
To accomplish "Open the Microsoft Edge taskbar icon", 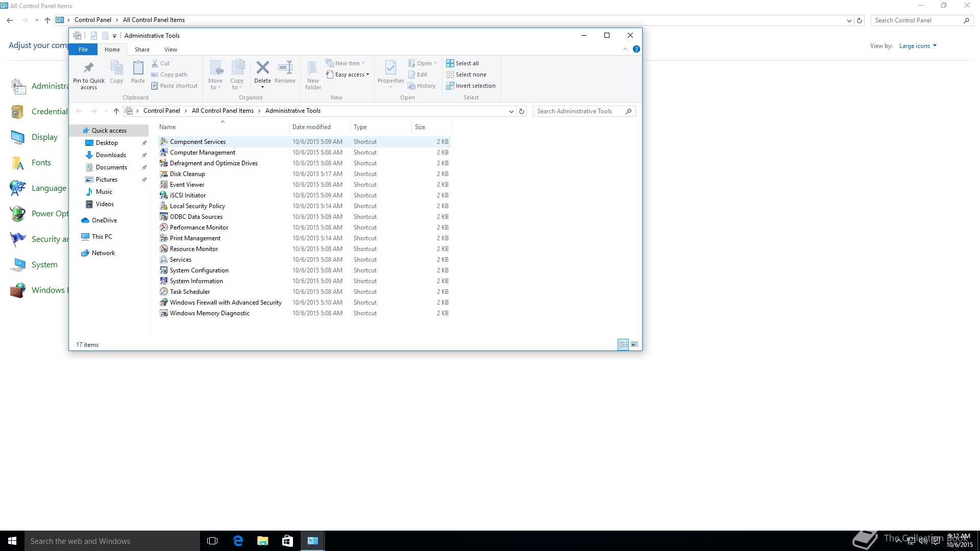I will point(238,541).
